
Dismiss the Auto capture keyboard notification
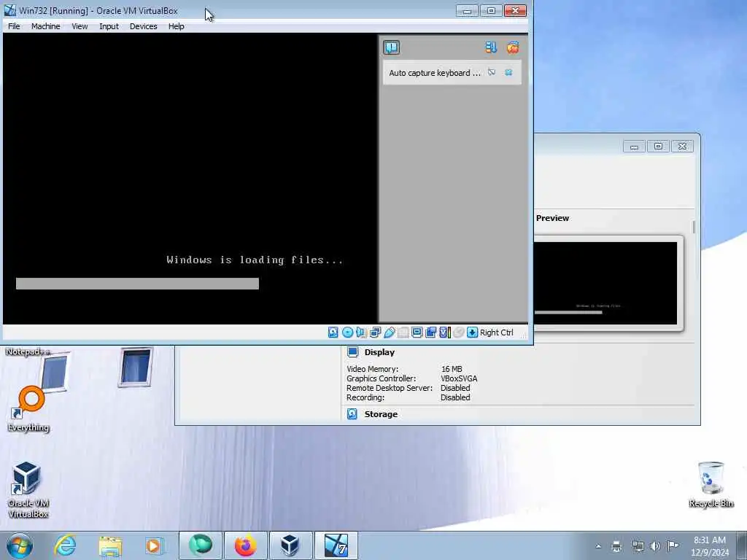click(508, 72)
